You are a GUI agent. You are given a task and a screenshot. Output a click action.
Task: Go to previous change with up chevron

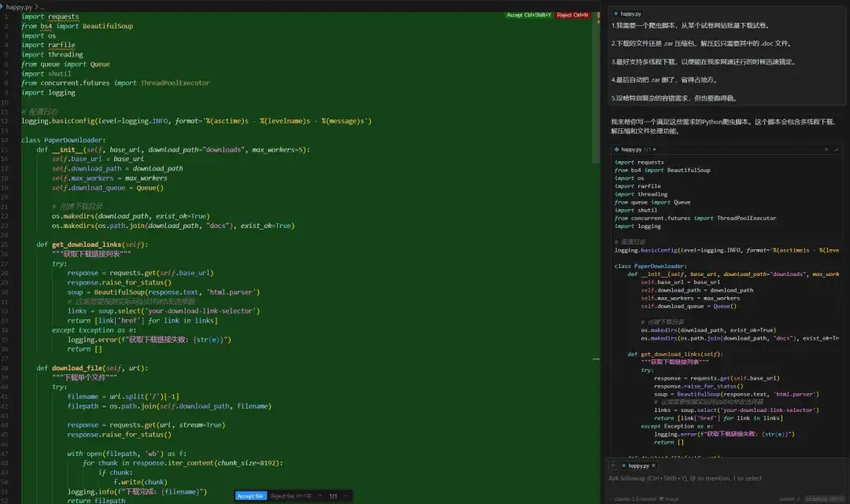[x=320, y=496]
